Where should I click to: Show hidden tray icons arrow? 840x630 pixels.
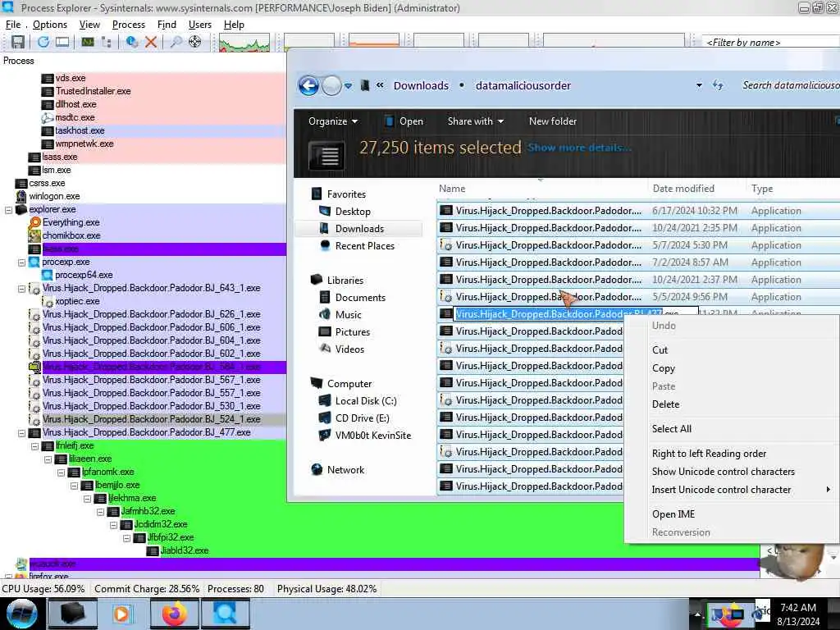(697, 614)
